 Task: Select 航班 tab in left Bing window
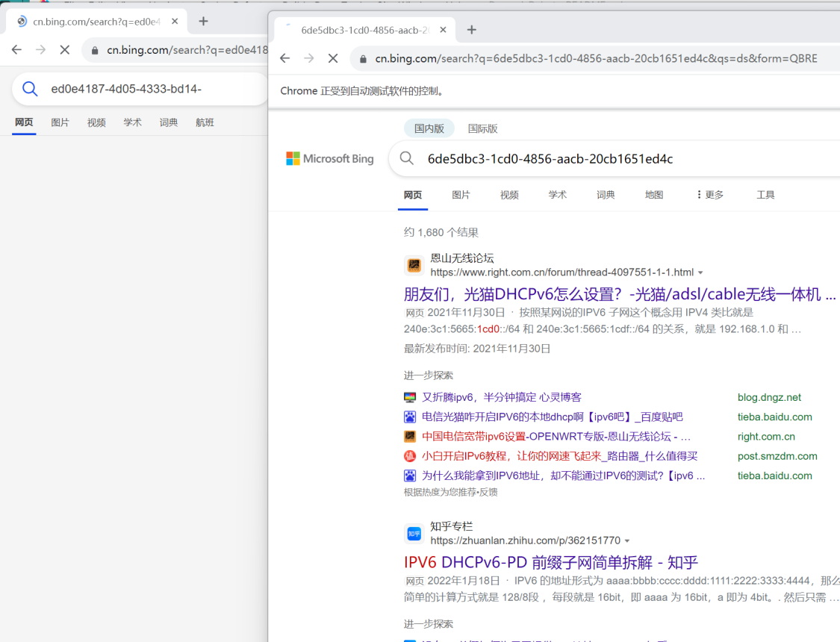click(205, 122)
